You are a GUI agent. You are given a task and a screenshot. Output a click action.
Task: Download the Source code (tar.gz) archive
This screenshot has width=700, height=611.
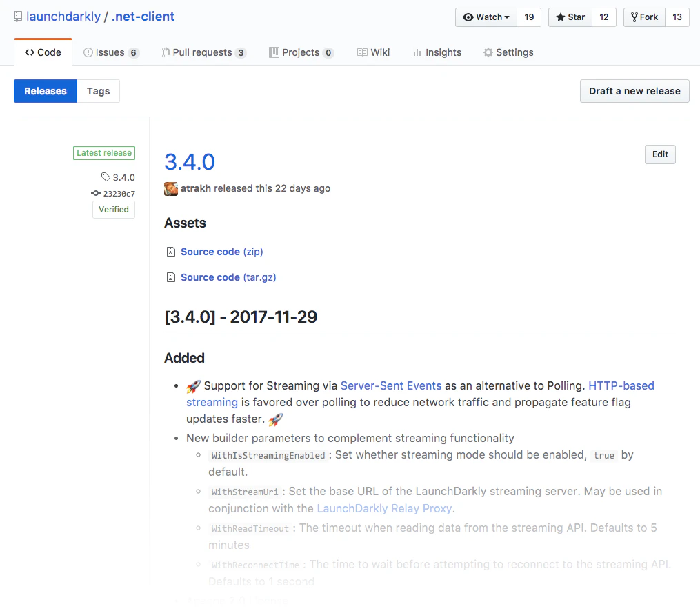click(228, 277)
